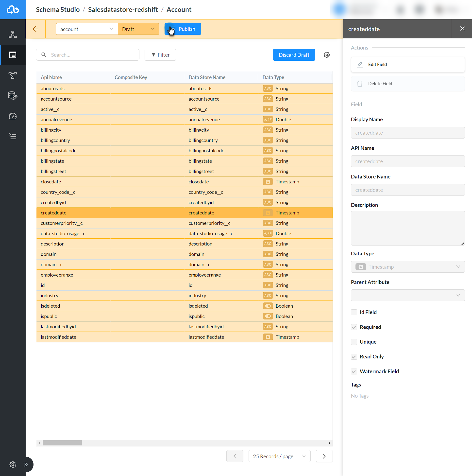Click the search magnifier icon
472x476 pixels.
click(x=44, y=55)
